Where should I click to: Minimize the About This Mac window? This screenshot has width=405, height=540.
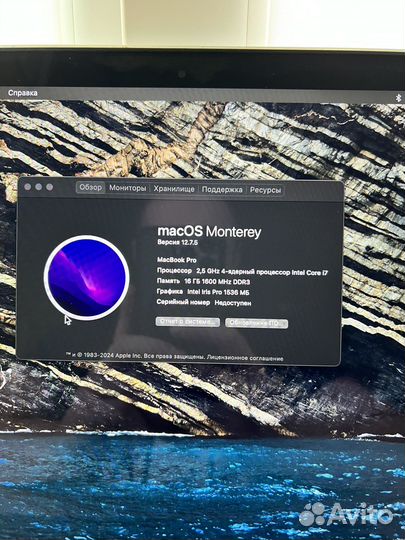(39, 187)
